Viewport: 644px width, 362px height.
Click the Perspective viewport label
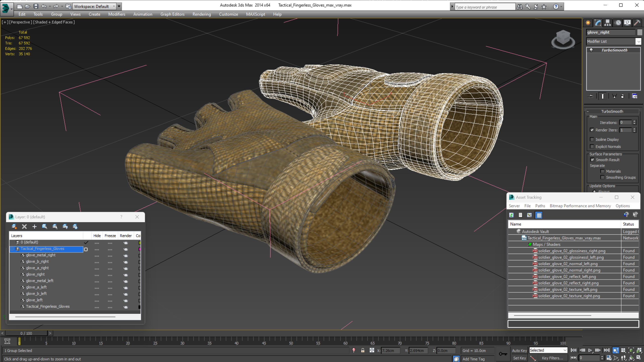21,22
